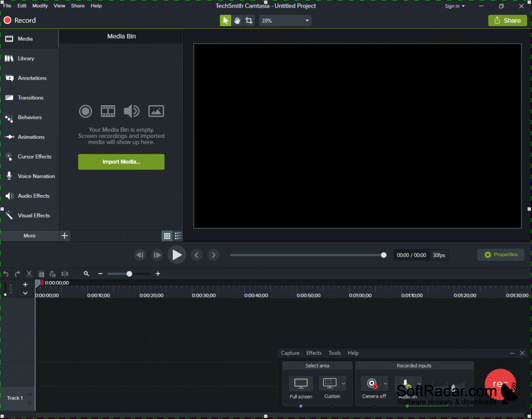Switch Media Bin to list view
Image resolution: width=532 pixels, height=419 pixels.
point(178,236)
